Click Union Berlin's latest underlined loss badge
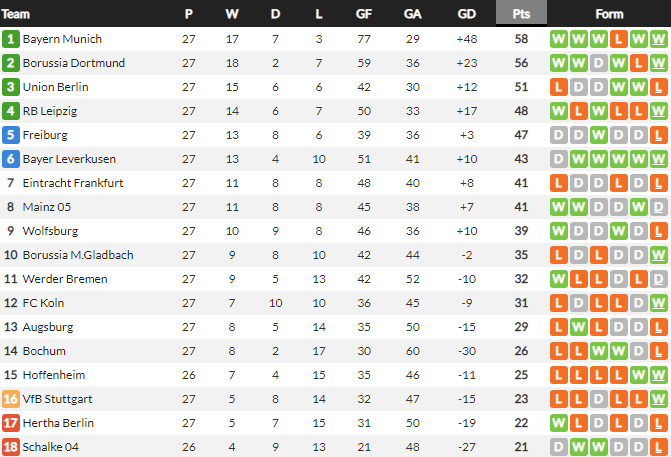Viewport: 671px width, 457px height. click(658, 87)
